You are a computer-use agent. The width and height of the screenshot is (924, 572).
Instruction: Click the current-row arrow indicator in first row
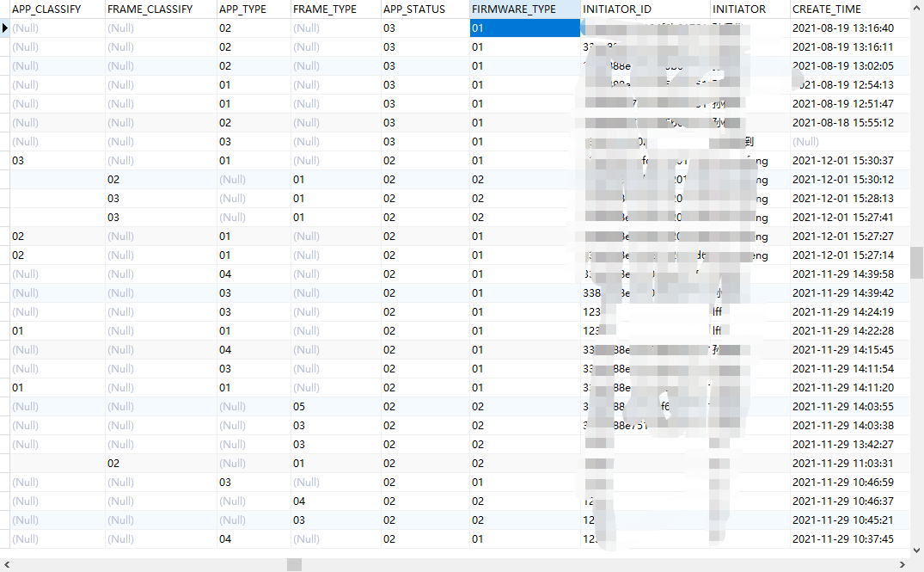4,28
